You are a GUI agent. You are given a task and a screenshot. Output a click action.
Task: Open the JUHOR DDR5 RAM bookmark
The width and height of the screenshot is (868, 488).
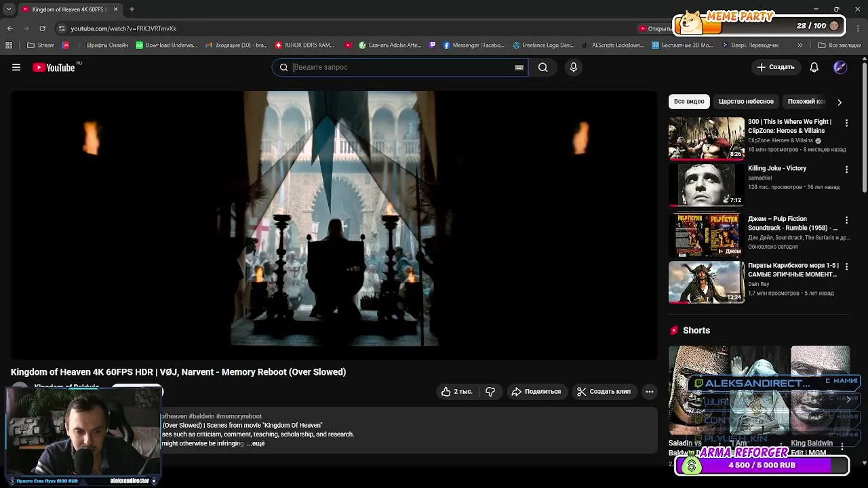[x=304, y=45]
